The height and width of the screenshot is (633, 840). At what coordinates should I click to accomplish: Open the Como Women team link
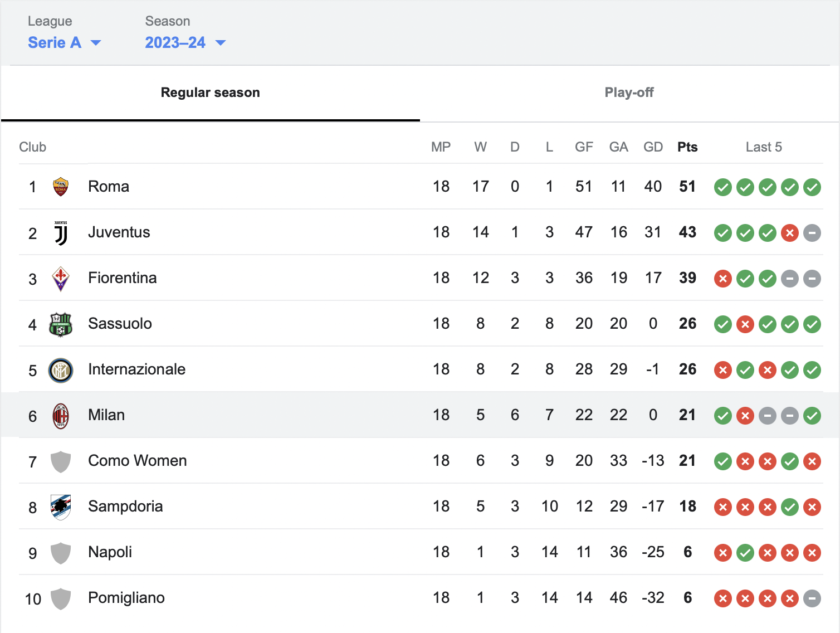coord(138,461)
